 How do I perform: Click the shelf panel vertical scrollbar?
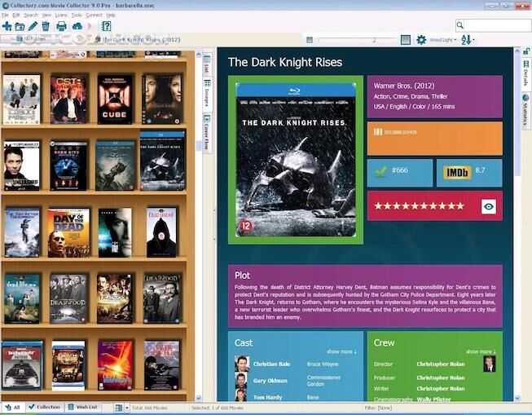(199, 226)
